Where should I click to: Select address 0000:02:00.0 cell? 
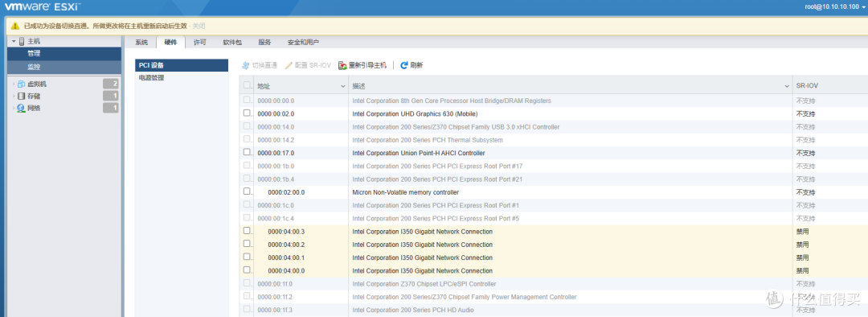coord(301,192)
